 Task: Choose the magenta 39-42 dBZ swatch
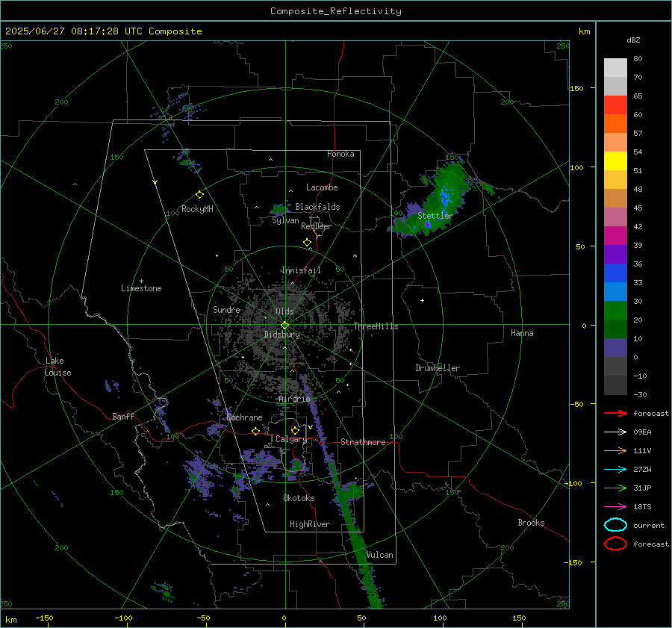pyautogui.click(x=615, y=235)
